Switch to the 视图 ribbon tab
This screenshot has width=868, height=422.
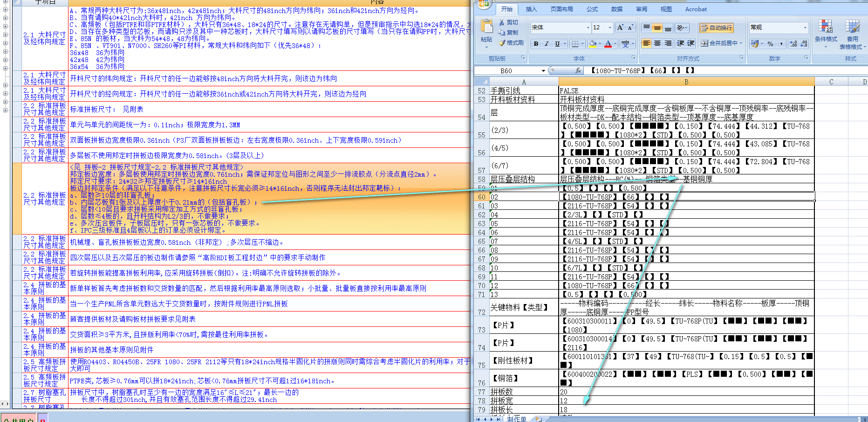(x=666, y=9)
